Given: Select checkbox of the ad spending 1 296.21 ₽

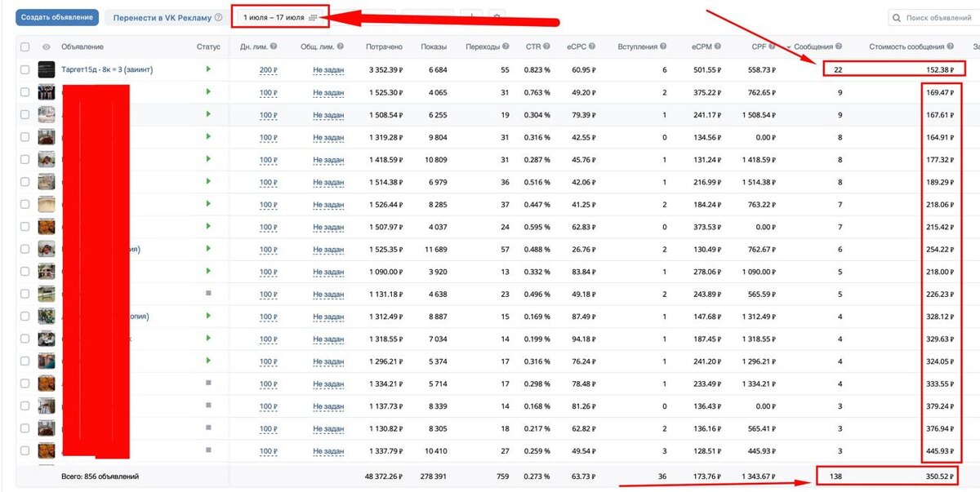Looking at the screenshot, I should [x=26, y=361].
